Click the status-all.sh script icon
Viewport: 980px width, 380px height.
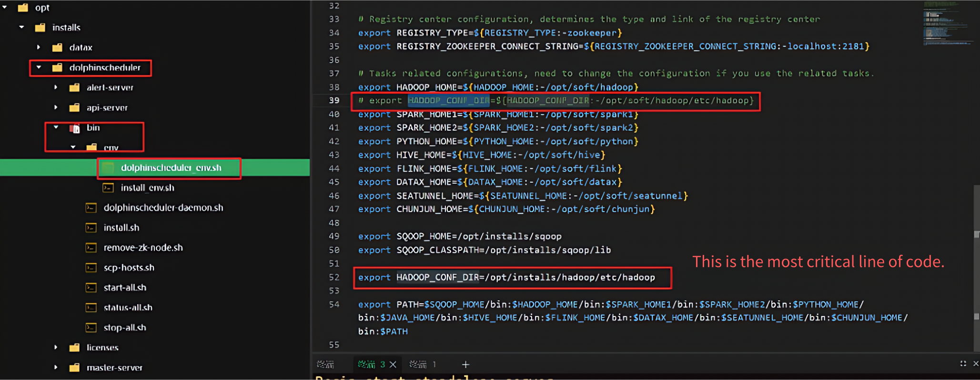[91, 308]
